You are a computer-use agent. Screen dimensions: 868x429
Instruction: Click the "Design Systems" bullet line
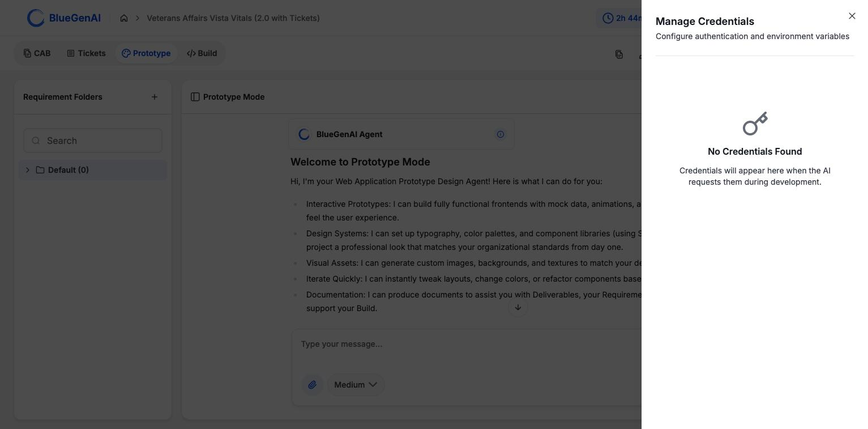473,240
